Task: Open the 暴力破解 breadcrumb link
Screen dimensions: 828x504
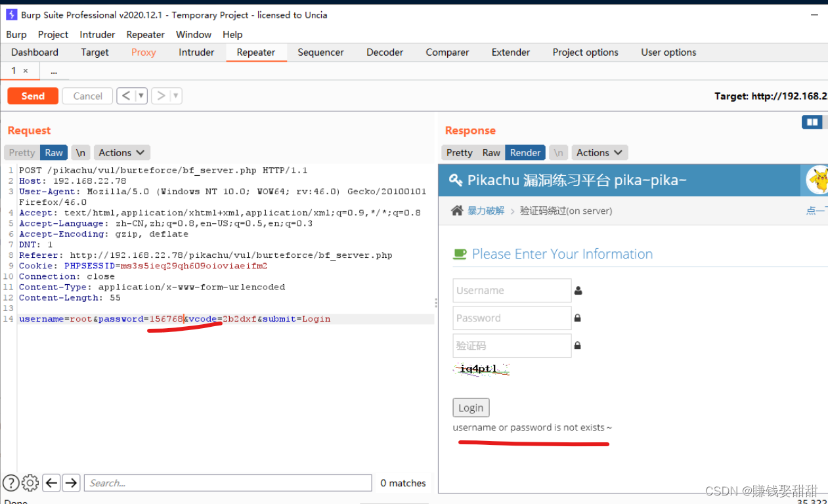Action: click(486, 211)
